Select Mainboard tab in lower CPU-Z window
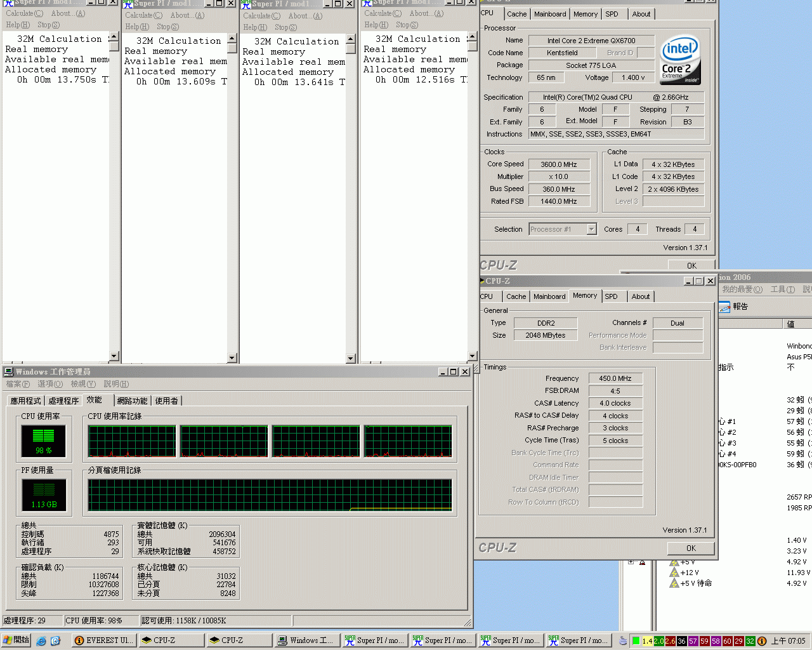Image resolution: width=812 pixels, height=650 pixels. coord(549,296)
